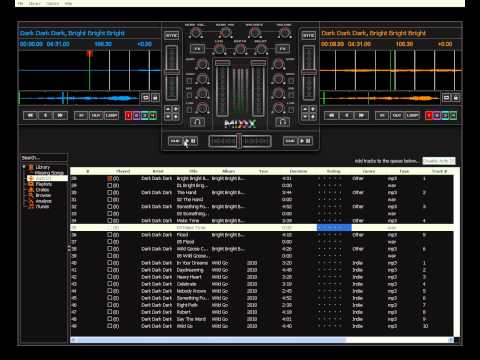Open the Options menu
The image size is (480, 360).
pos(52,3)
